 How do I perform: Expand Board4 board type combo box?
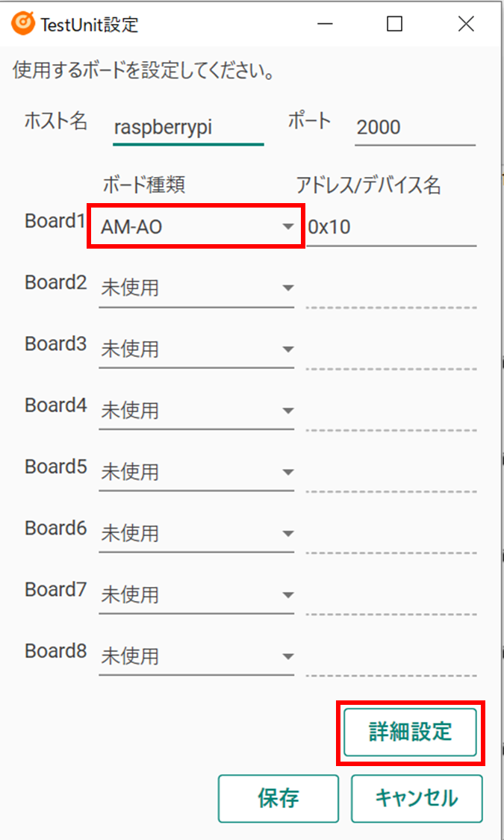coord(196,411)
